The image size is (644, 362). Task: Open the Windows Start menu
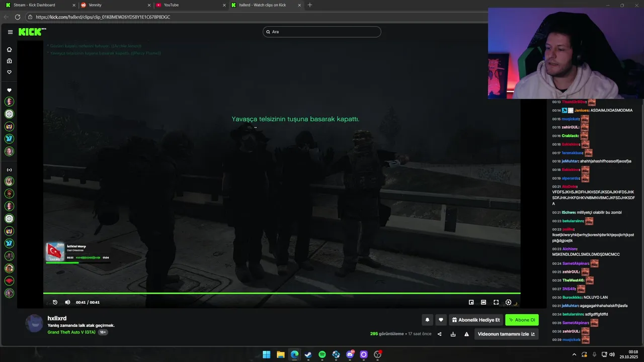point(266,354)
